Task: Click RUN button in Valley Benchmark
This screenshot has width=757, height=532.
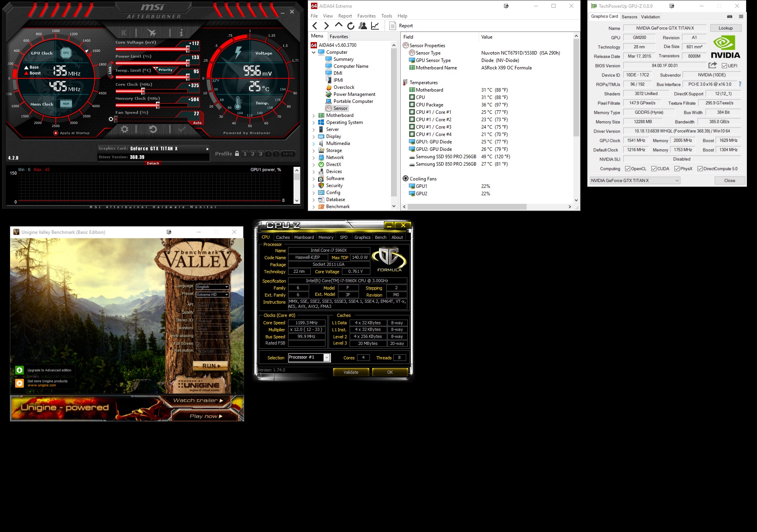Action: (x=211, y=366)
